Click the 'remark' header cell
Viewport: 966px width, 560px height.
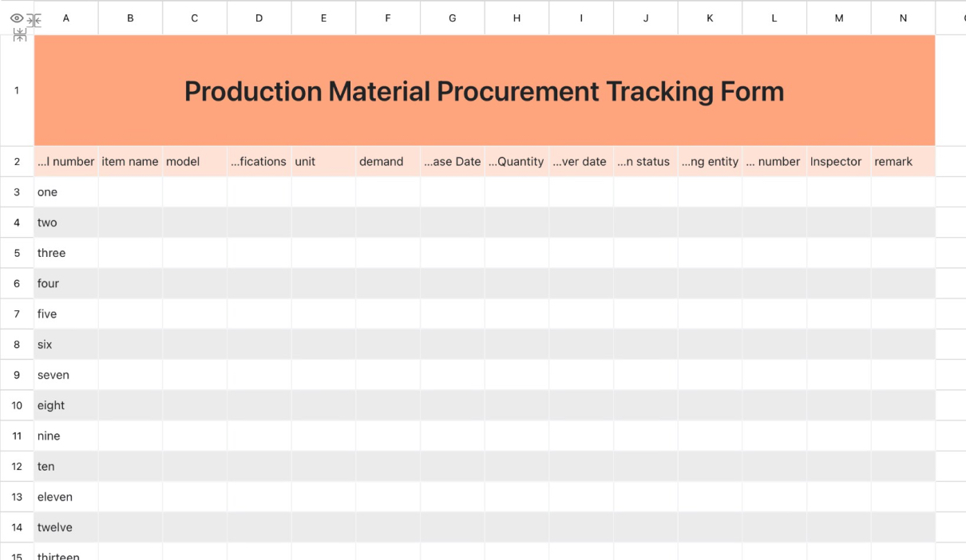[904, 161]
